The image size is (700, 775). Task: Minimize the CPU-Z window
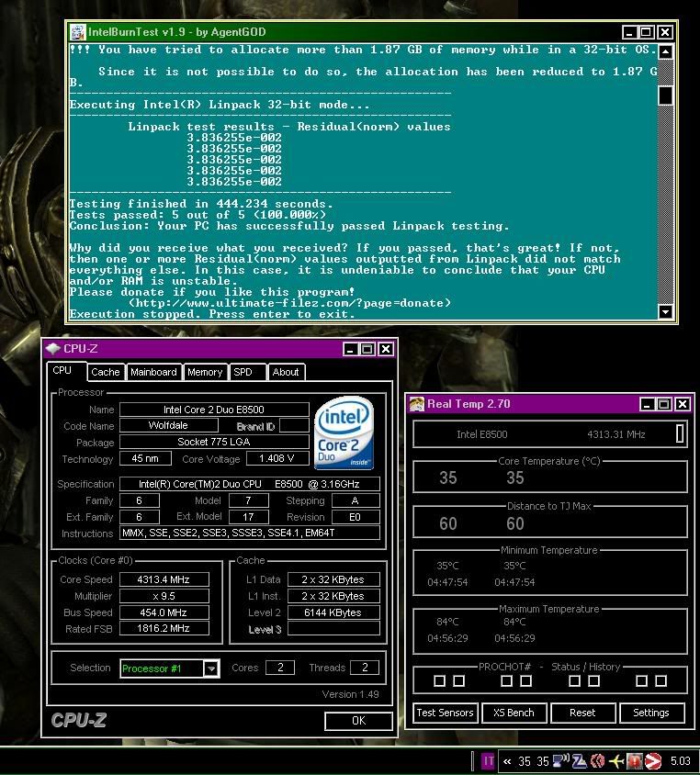(x=350, y=350)
